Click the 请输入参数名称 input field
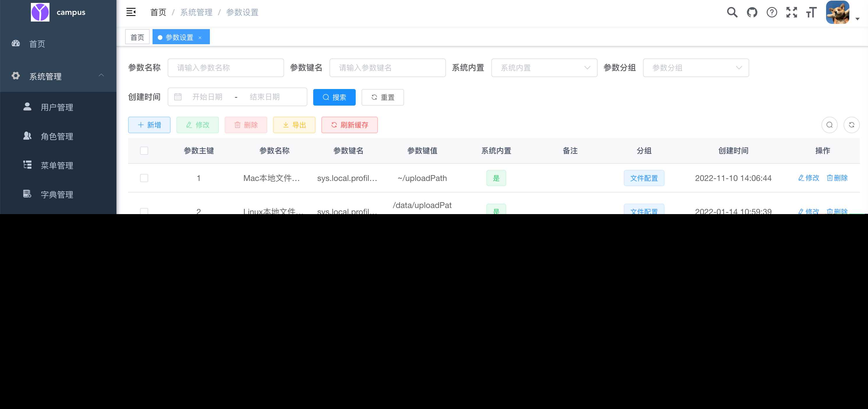Viewport: 868px width, 409px height. pyautogui.click(x=226, y=68)
